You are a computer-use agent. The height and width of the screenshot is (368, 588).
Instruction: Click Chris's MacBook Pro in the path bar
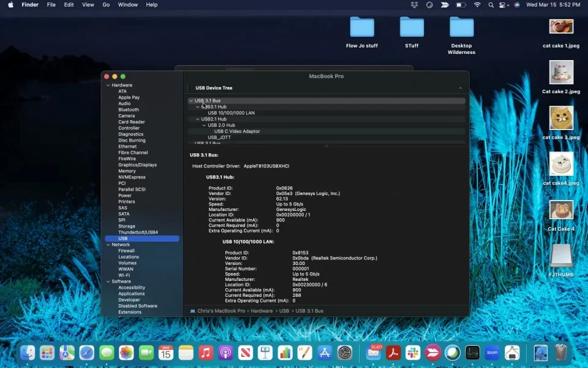point(221,311)
